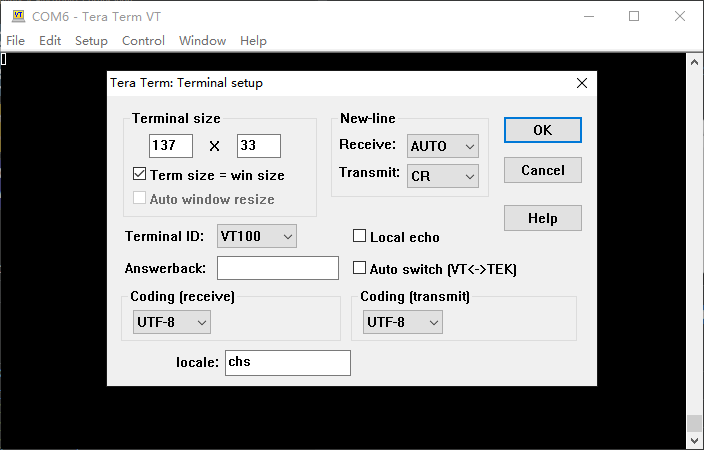The height and width of the screenshot is (450, 704).
Task: Open the Coding (transmit) UTF-8 dropdown
Action: tap(402, 322)
